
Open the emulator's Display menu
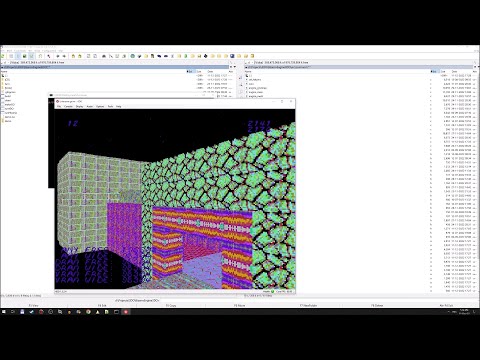click(x=79, y=106)
